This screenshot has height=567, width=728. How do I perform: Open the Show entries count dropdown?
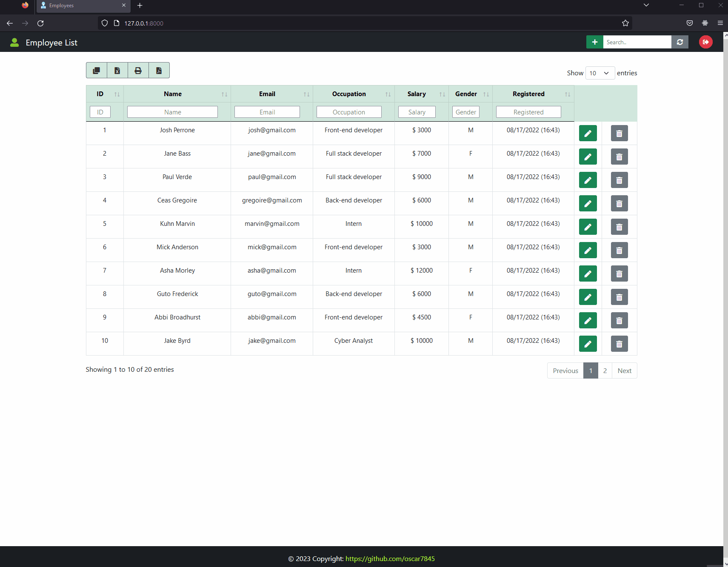pyautogui.click(x=600, y=73)
